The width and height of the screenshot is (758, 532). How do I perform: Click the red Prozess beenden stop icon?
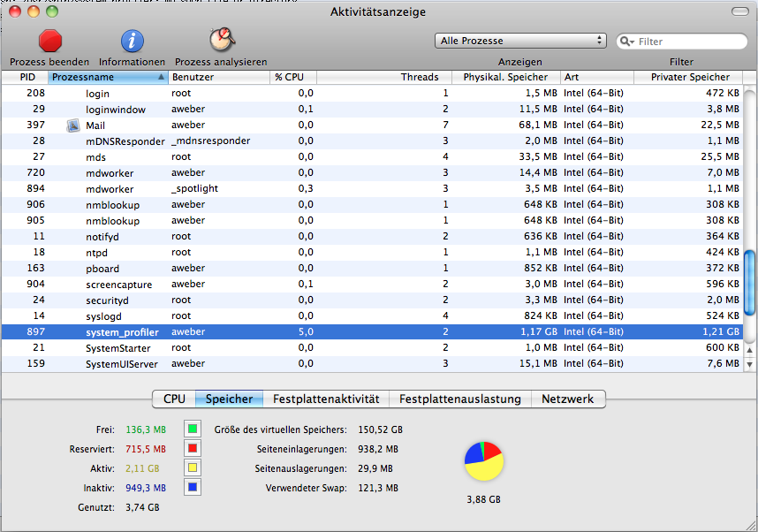[x=49, y=41]
